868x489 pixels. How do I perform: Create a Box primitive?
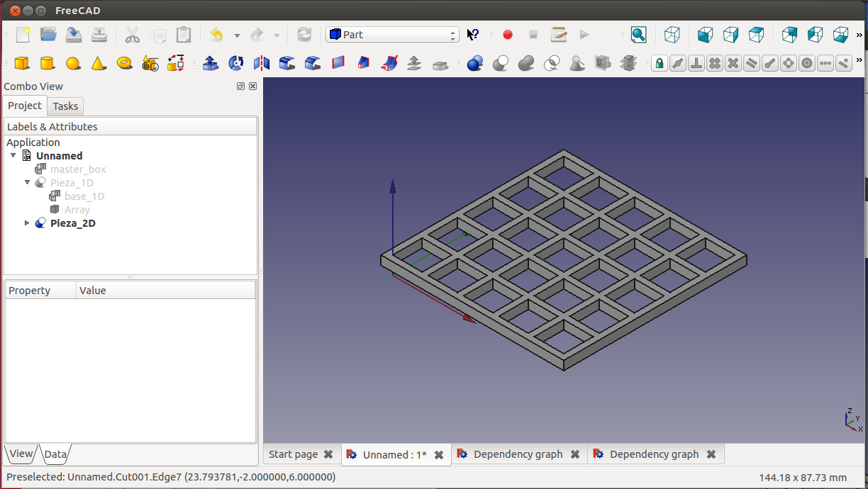[22, 63]
